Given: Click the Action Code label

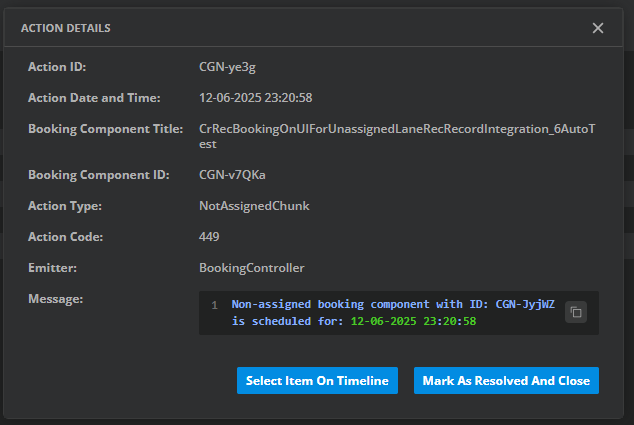Looking at the screenshot, I should (x=66, y=237).
